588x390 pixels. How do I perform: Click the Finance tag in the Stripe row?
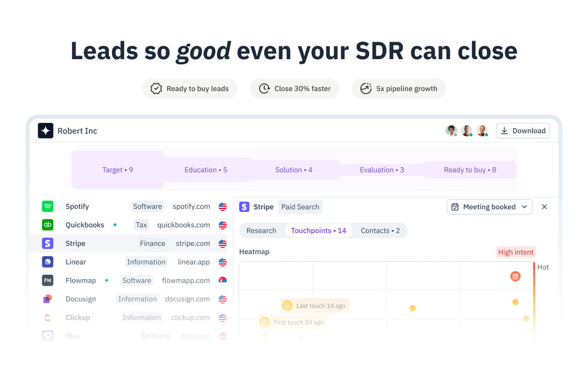pos(153,243)
